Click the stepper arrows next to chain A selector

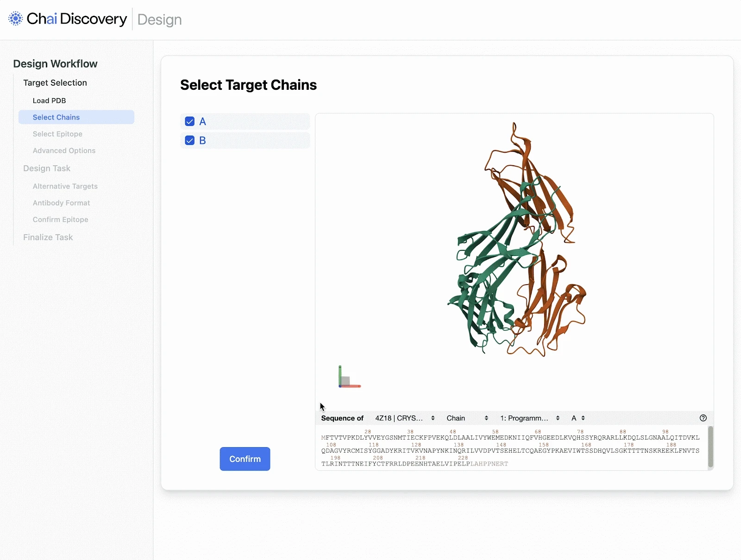[x=583, y=418]
